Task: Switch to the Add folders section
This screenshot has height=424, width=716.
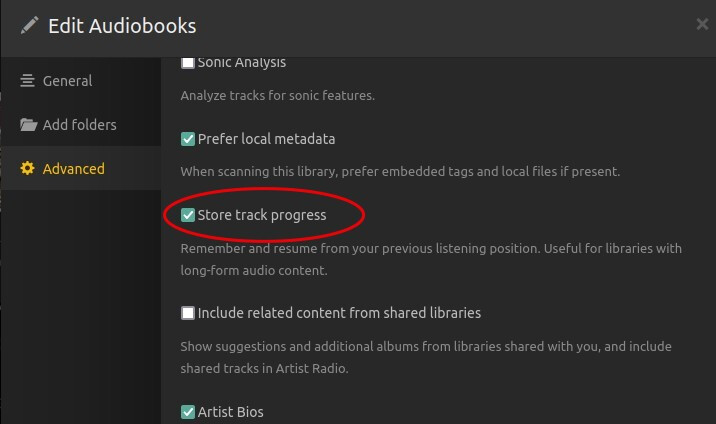Action: tap(79, 125)
